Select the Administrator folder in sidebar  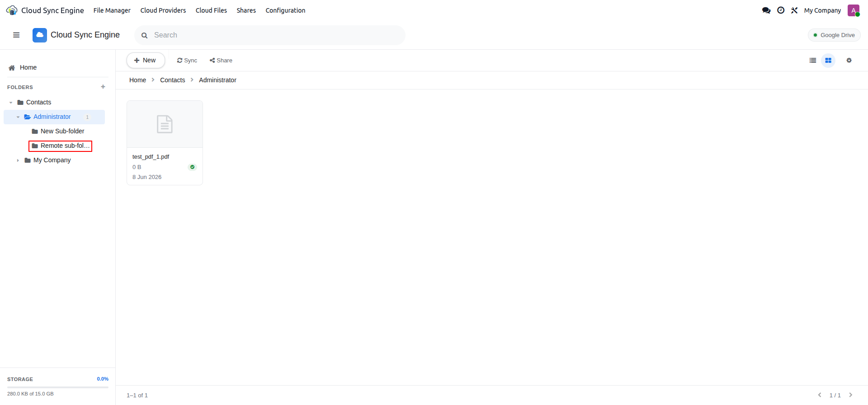(54, 117)
